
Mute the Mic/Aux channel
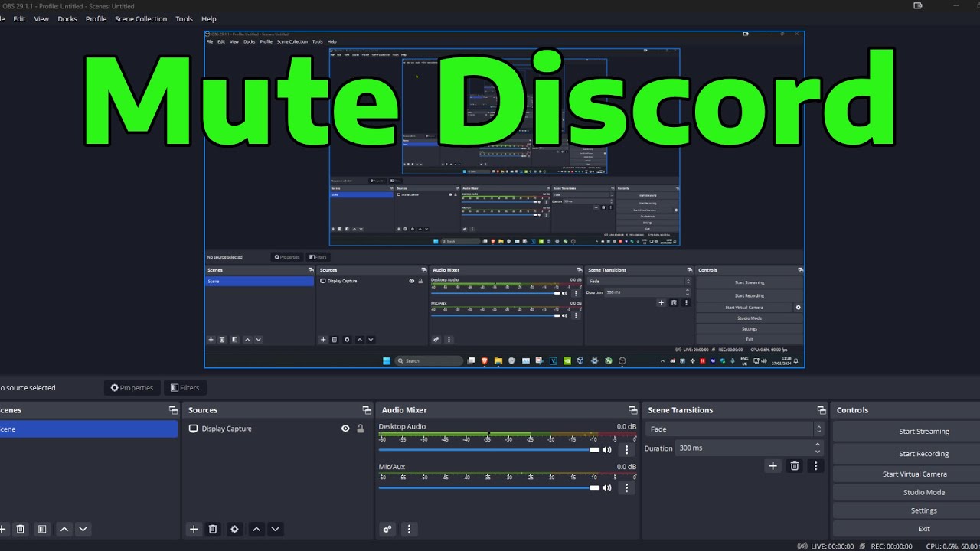coord(607,487)
